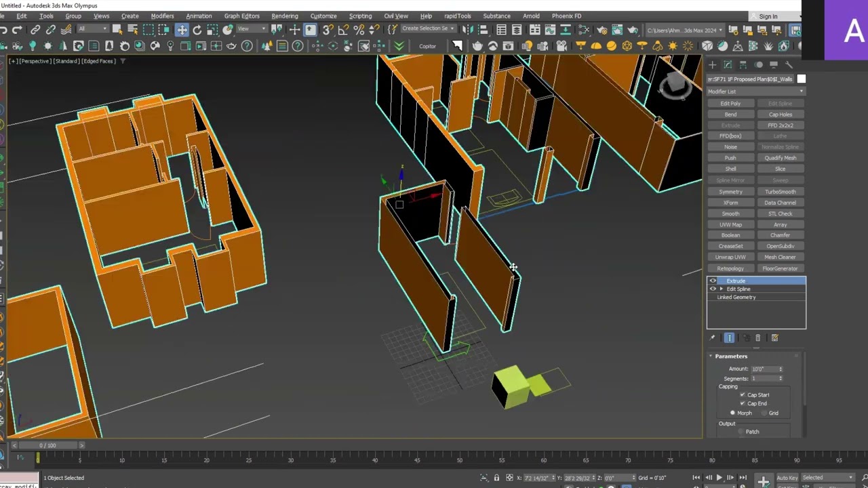The width and height of the screenshot is (868, 488).
Task: Click the Bind to Space Warp icon
Action: (66, 30)
